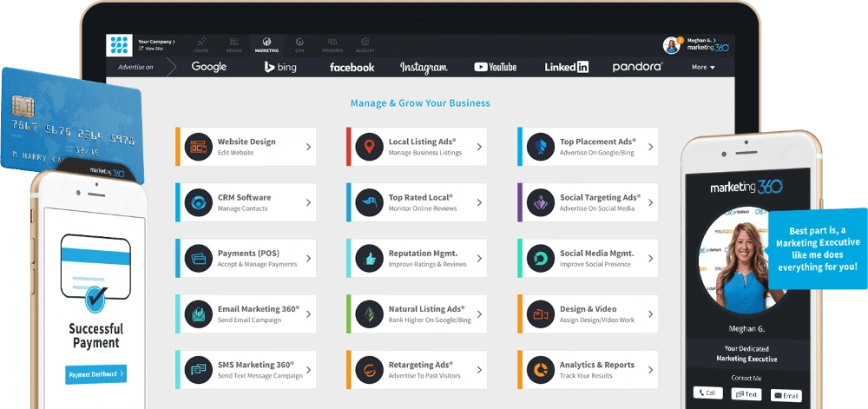Expand Analytics & Reports row chevron
This screenshot has width=868, height=409.
click(x=650, y=370)
